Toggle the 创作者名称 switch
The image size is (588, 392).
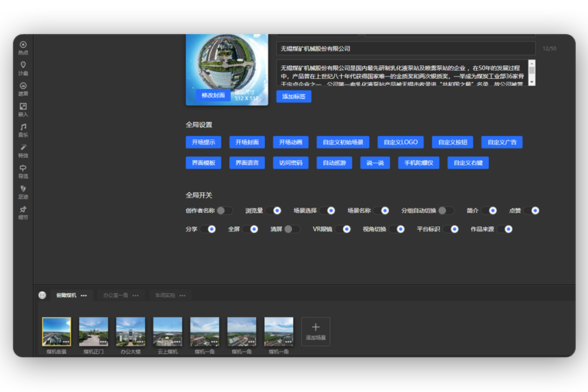click(225, 210)
